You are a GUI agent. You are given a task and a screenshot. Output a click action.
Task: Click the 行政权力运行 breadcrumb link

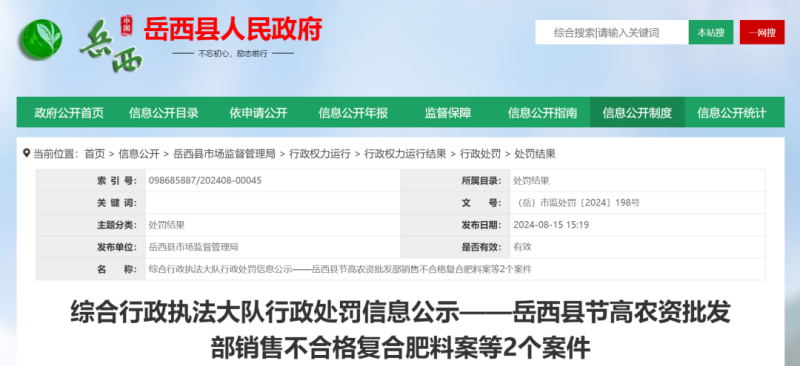(320, 154)
